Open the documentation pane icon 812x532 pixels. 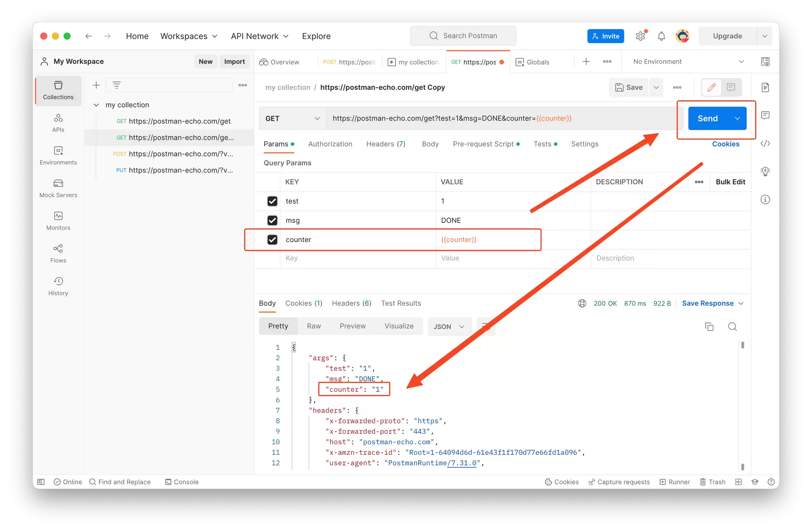(765, 87)
